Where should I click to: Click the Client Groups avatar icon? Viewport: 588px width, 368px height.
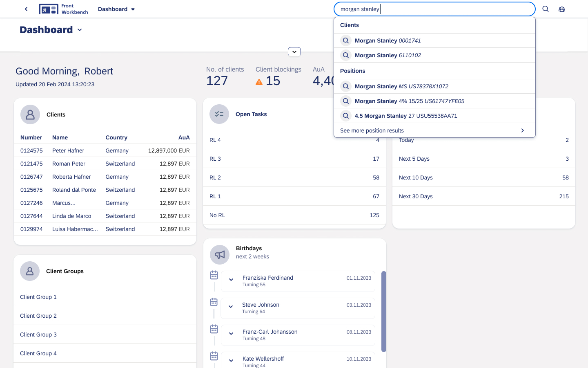30,271
